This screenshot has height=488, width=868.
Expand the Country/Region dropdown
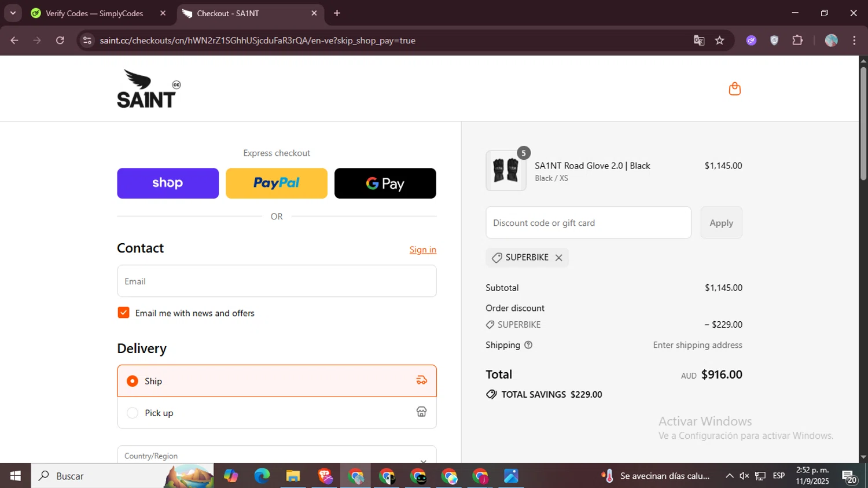(x=277, y=455)
